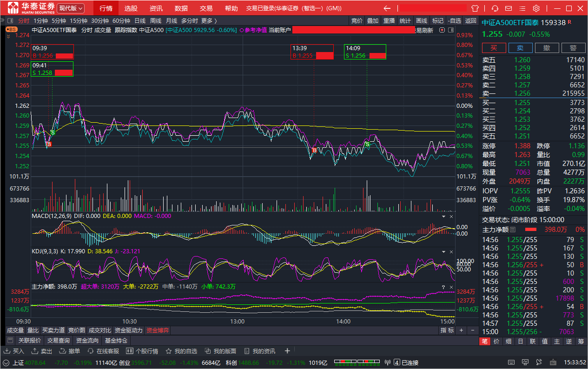Click 我的自选 star shortcut
This screenshot has width=588, height=369.
point(182,351)
